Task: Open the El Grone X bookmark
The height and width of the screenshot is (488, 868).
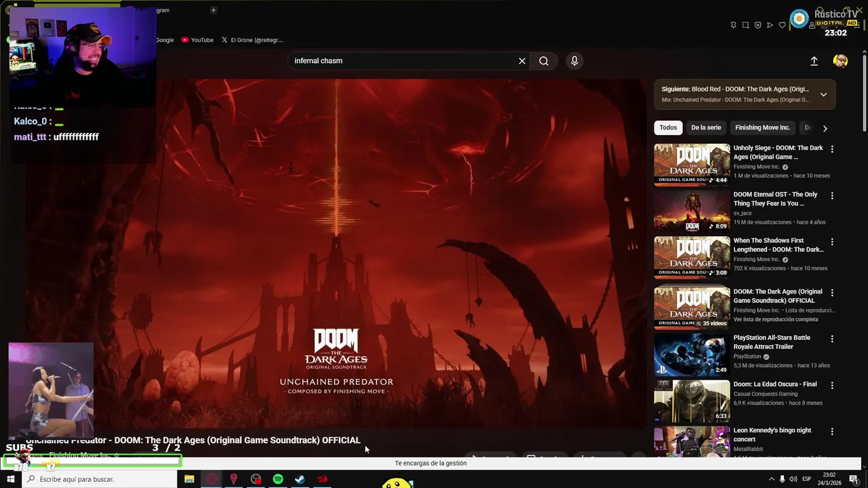Action: (x=252, y=40)
